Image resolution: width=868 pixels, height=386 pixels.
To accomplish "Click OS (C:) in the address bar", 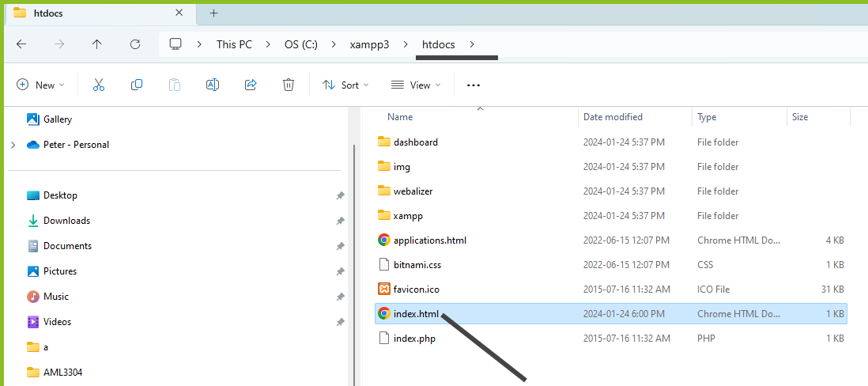I will pyautogui.click(x=301, y=44).
